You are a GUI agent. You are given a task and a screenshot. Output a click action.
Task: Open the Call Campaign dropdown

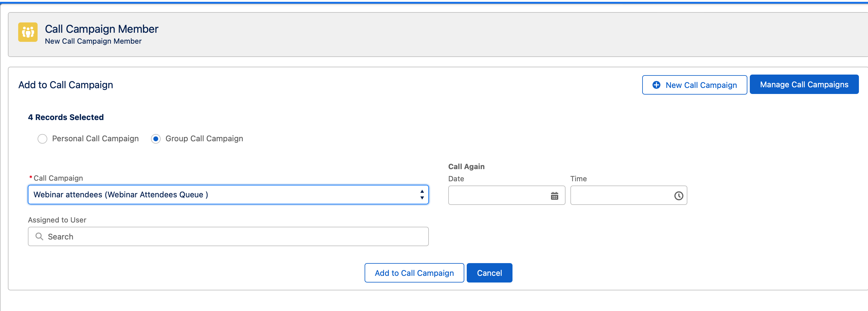228,195
